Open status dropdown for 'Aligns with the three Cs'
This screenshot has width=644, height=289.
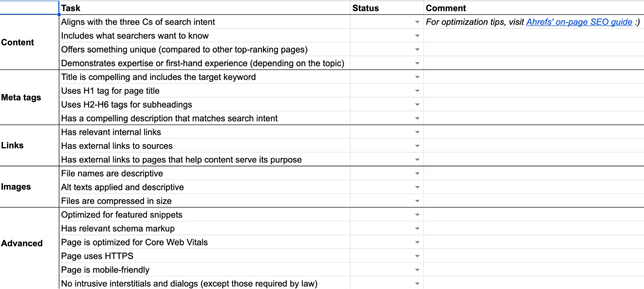click(x=417, y=22)
